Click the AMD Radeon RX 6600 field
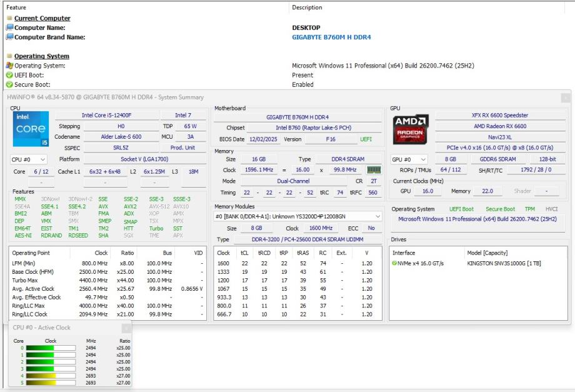 coord(500,126)
